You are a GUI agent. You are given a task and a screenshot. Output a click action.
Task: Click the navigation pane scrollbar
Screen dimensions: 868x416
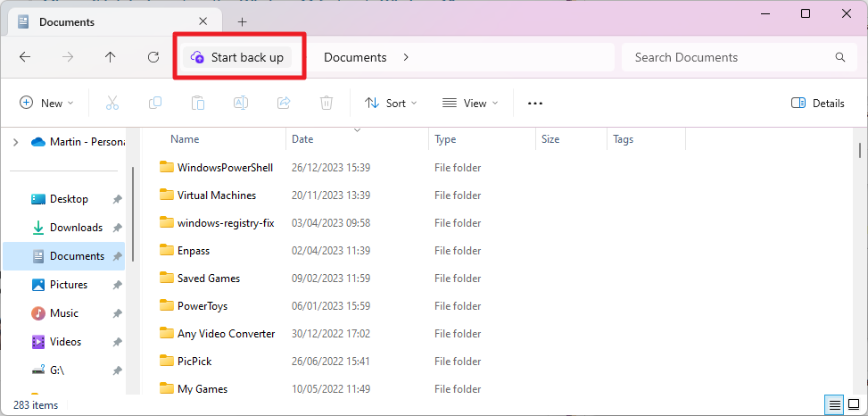(x=133, y=213)
